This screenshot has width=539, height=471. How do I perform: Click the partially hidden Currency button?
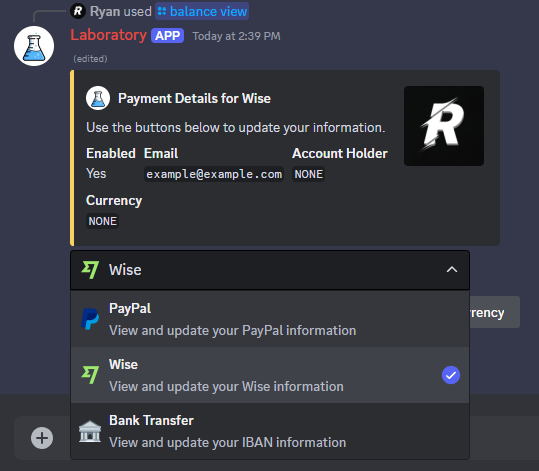click(495, 312)
